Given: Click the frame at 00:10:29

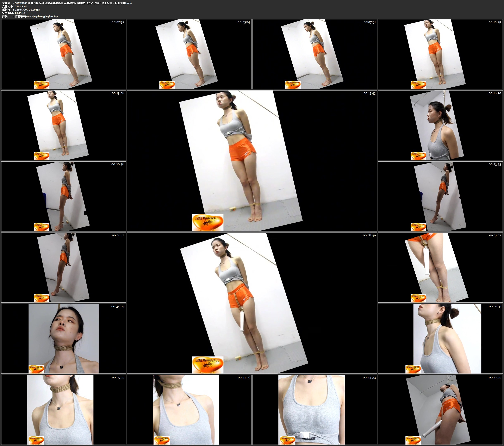Looking at the screenshot, I should coord(440,54).
